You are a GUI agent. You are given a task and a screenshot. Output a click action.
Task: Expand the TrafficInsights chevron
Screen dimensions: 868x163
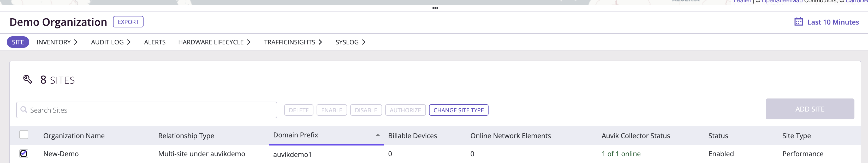(x=320, y=42)
